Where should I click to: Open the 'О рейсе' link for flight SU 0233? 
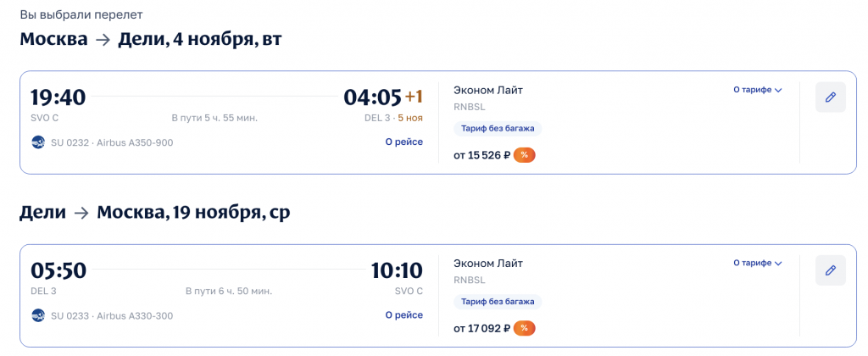(x=403, y=315)
